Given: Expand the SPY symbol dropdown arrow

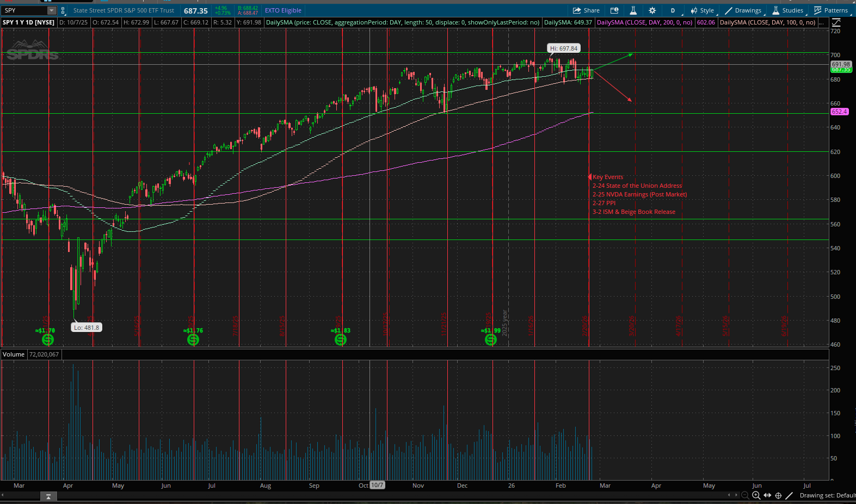Looking at the screenshot, I should coord(51,10).
